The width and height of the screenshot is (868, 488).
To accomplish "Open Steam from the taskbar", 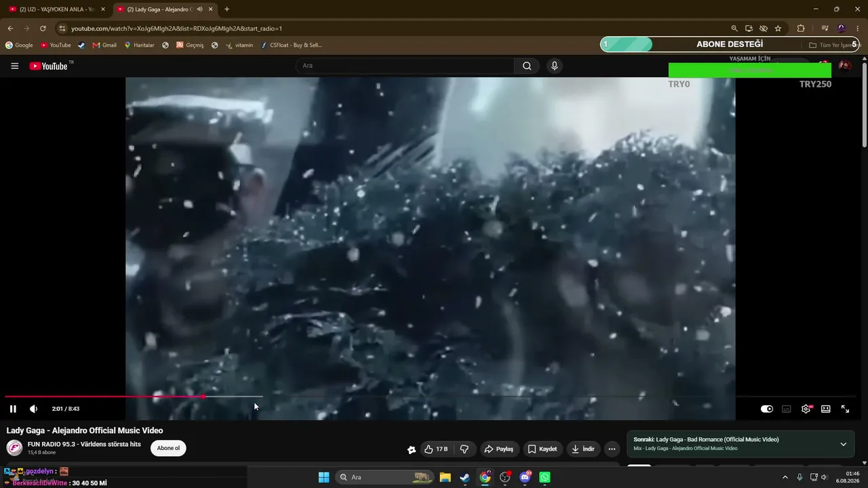I will (x=465, y=477).
